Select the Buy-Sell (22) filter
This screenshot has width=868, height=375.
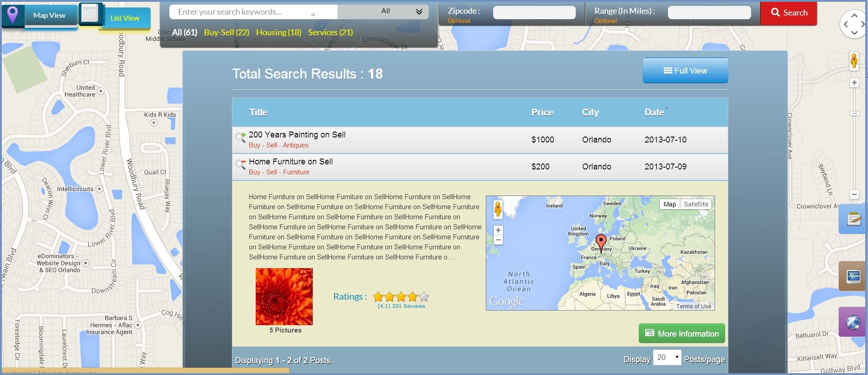(226, 32)
